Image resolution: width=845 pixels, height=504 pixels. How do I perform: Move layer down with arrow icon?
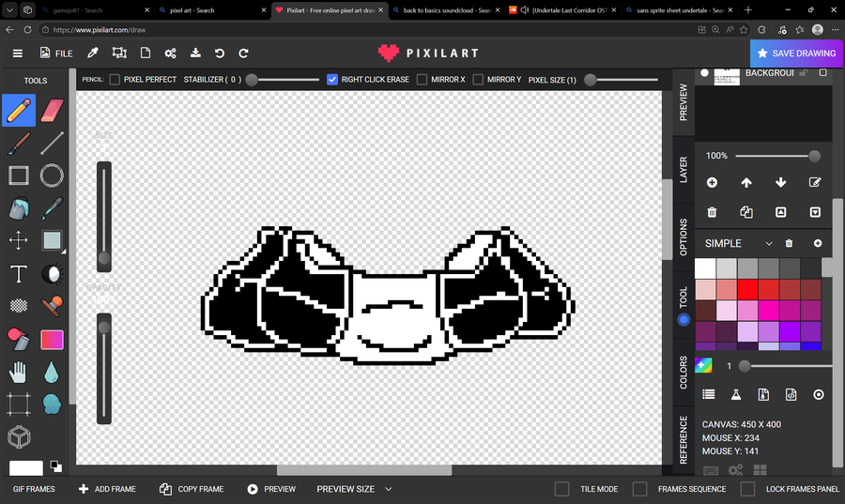click(781, 182)
